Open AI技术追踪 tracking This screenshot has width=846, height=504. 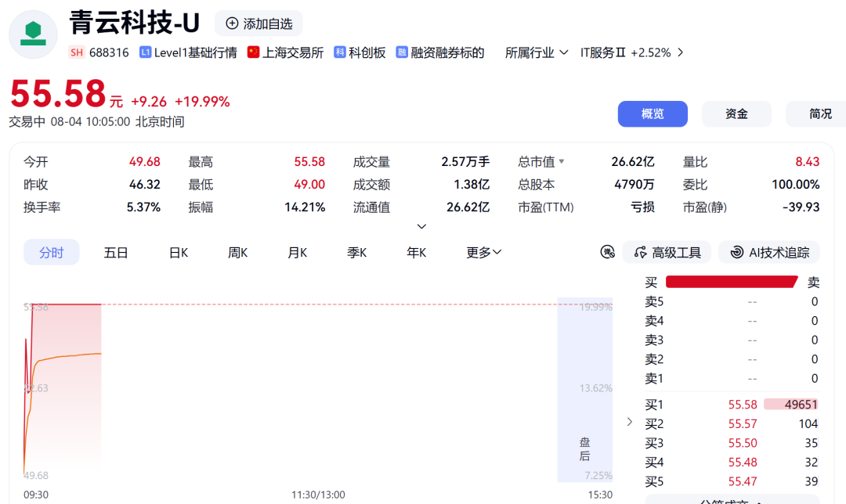click(769, 252)
